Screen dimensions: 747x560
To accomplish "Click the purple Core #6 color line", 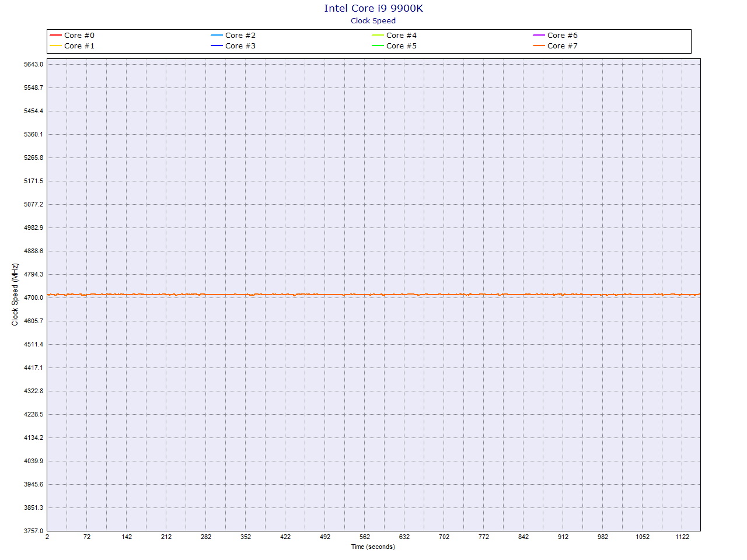I will tap(539, 36).
